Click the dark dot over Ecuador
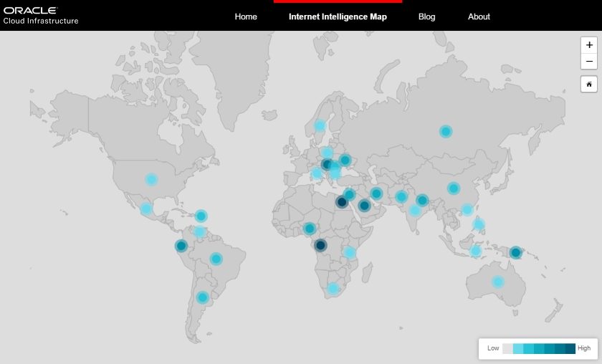Screen dimensions: 602x364 tap(181, 245)
